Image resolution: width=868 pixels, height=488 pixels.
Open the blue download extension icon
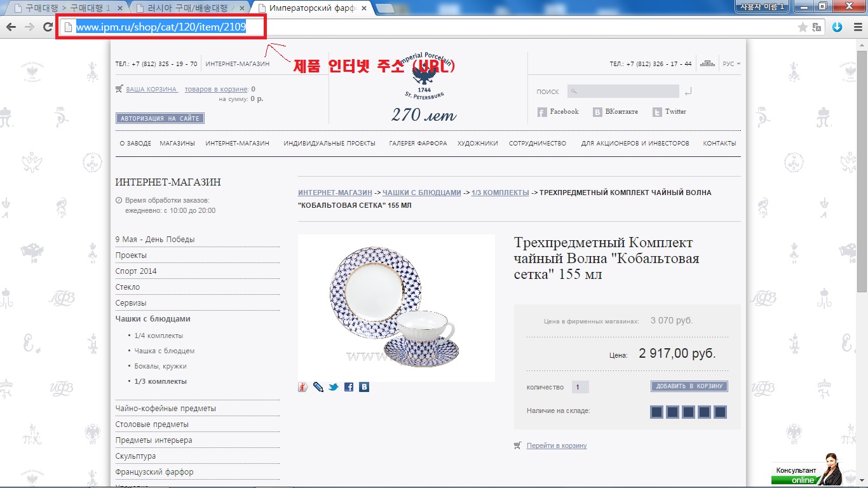pos(837,27)
